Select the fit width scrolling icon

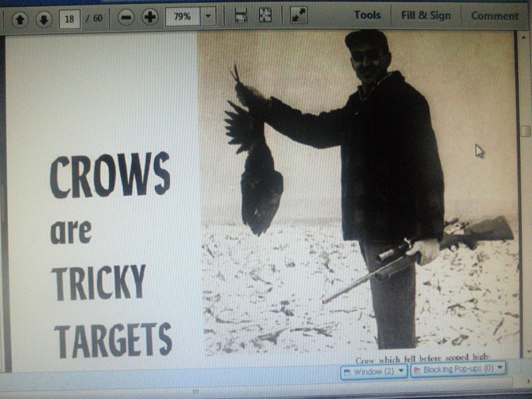click(x=241, y=16)
